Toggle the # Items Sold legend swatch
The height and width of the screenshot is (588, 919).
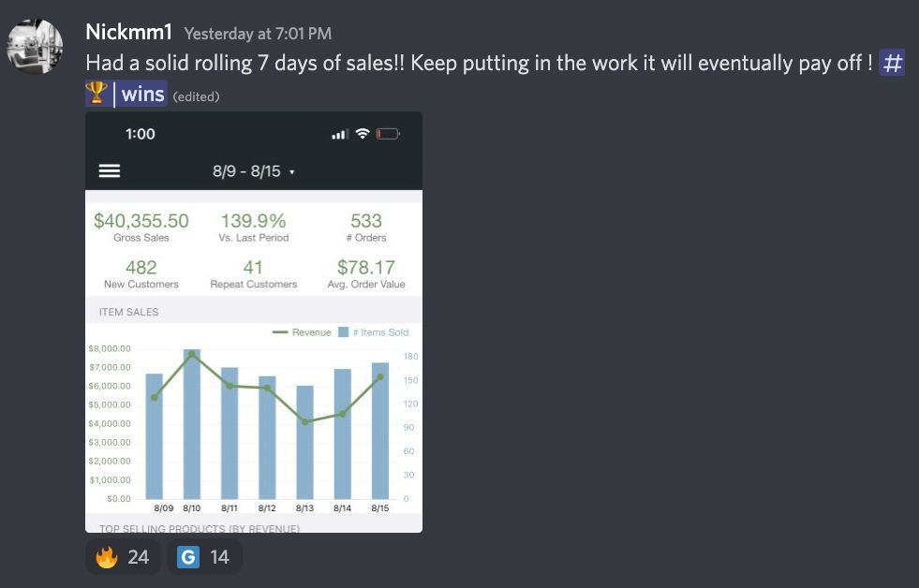click(x=344, y=332)
